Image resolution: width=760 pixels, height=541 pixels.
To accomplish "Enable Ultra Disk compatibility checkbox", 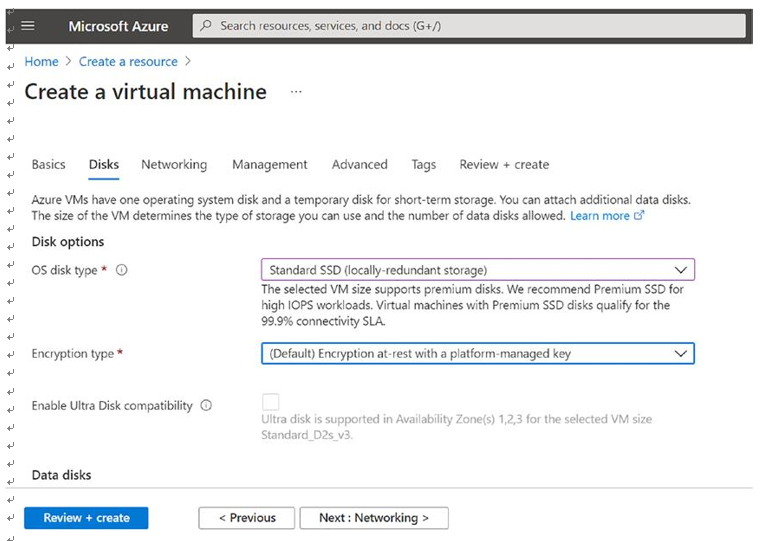I will 270,402.
